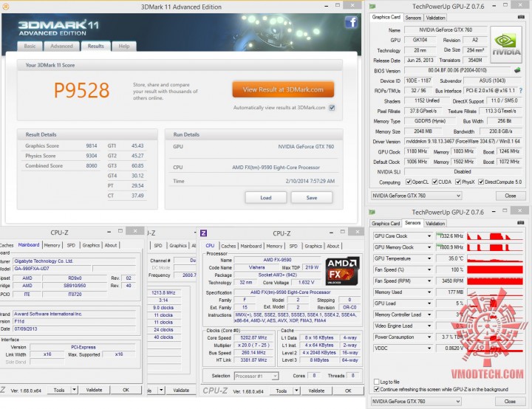Viewport: 532px width, 409px height.
Task: Click the BIOS Version text field
Action: (457, 71)
